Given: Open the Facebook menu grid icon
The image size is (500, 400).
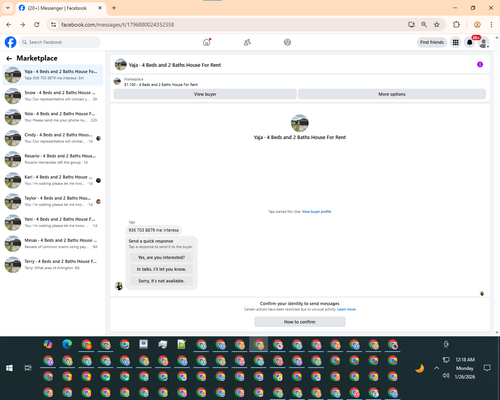Looking at the screenshot, I should 455,42.
